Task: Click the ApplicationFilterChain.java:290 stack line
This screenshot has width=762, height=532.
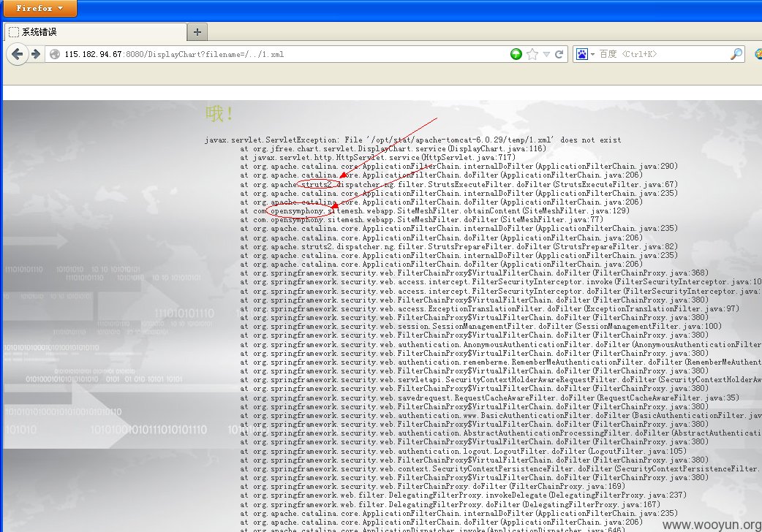Action: click(459, 166)
